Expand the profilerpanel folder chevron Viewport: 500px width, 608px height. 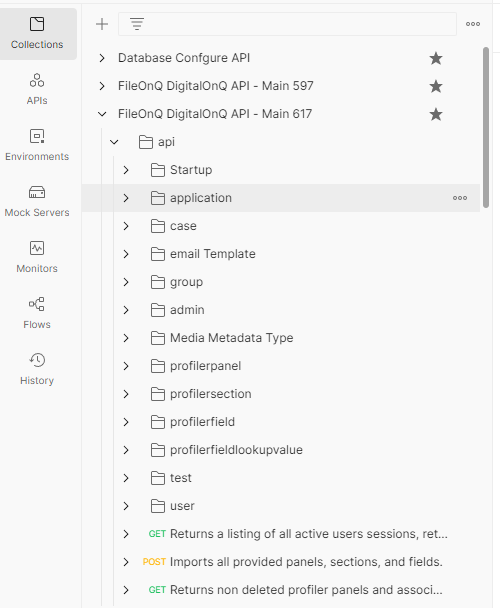(126, 366)
